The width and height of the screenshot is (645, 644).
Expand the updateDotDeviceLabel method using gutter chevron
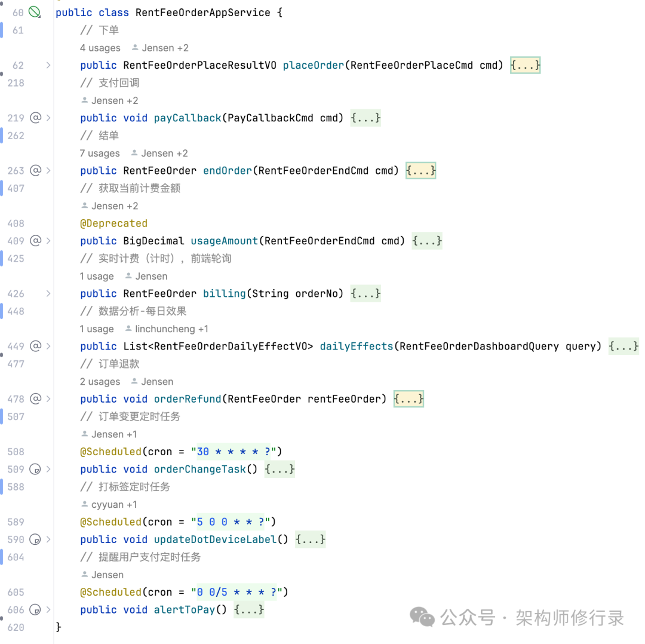tap(48, 539)
